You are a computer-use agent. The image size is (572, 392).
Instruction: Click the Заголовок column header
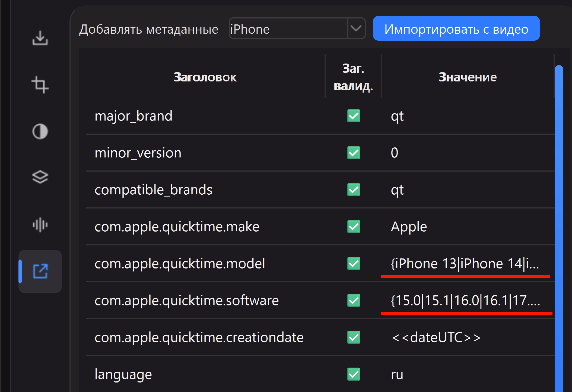[205, 77]
